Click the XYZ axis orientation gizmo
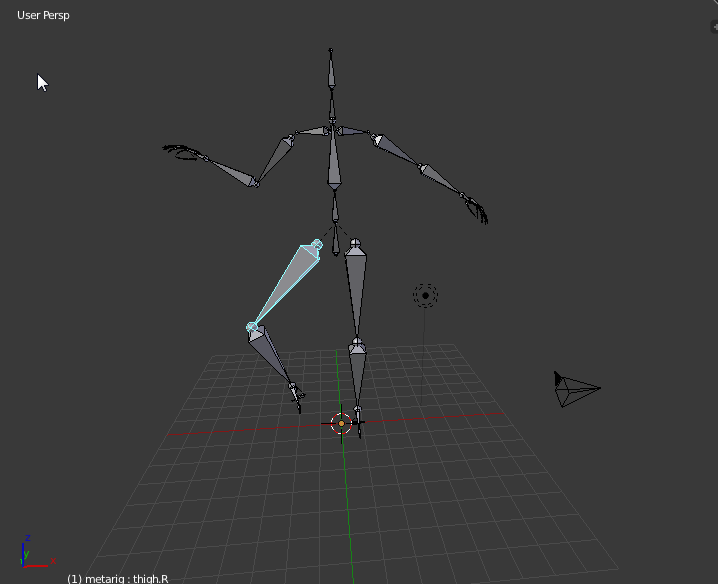This screenshot has width=718, height=584. [37, 552]
